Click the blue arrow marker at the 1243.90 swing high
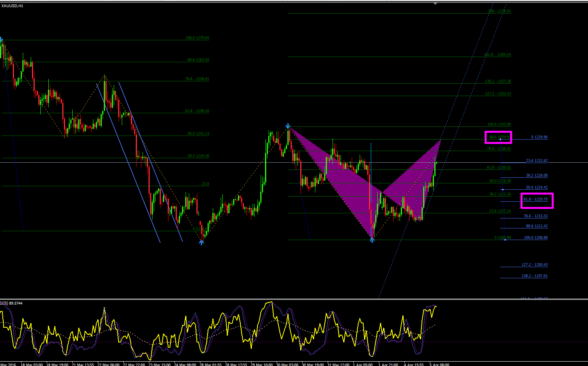This screenshot has width=588, height=366. (288, 126)
